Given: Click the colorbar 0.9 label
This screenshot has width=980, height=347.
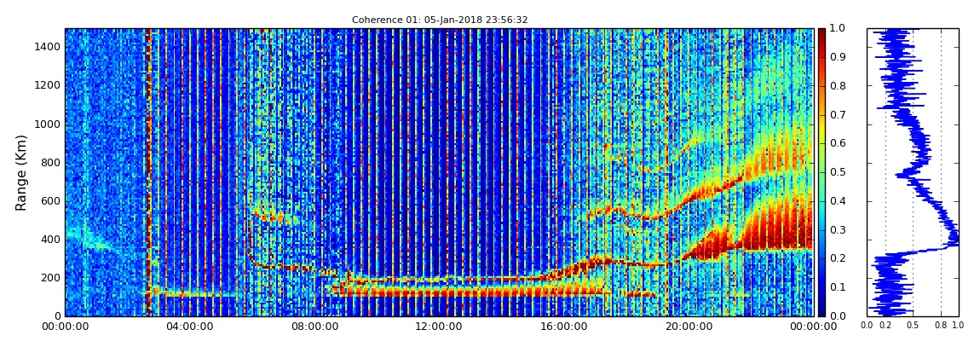Looking at the screenshot, I should coord(838,57).
